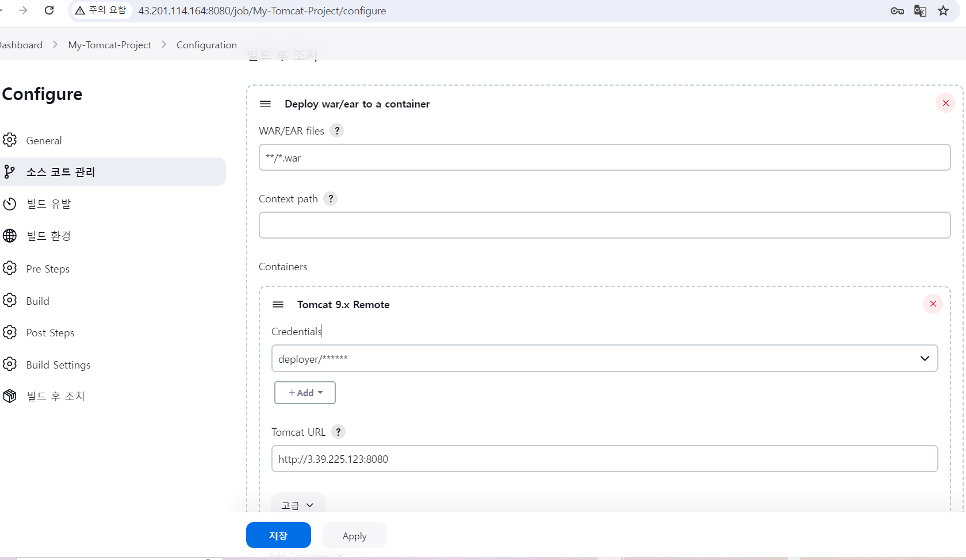Open the translate page icon
This screenshot has width=966, height=560.
click(920, 11)
